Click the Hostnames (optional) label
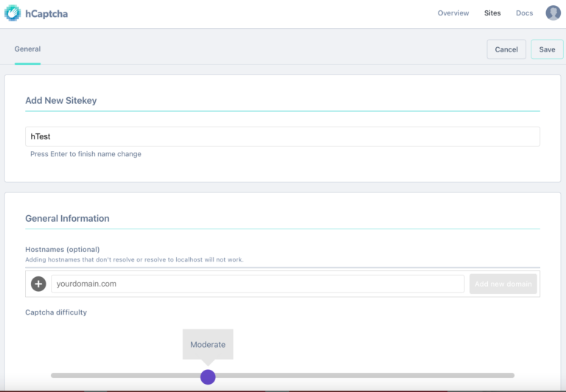This screenshot has height=392, width=566. pyautogui.click(x=63, y=250)
